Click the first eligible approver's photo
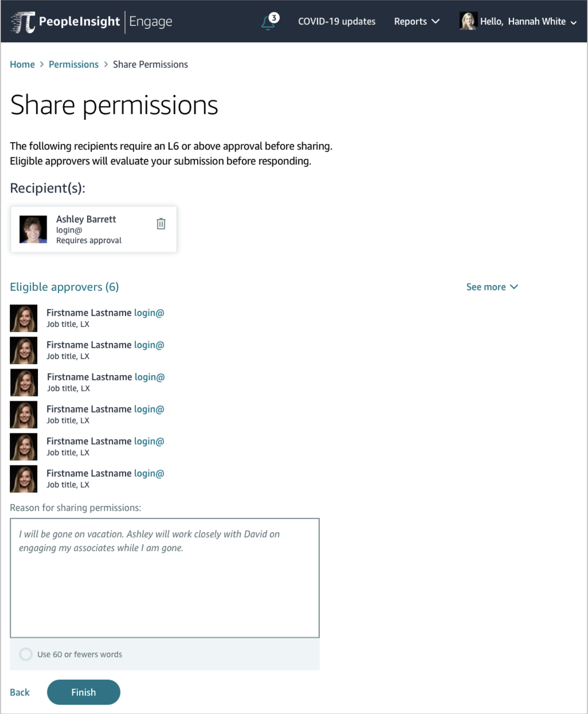Image resolution: width=588 pixels, height=714 pixels. [x=24, y=318]
